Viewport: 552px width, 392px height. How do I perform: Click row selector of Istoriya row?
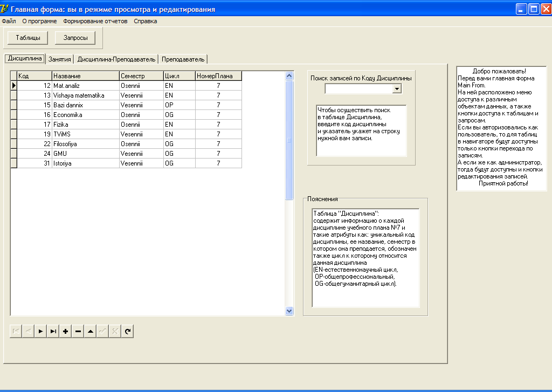pyautogui.click(x=13, y=163)
